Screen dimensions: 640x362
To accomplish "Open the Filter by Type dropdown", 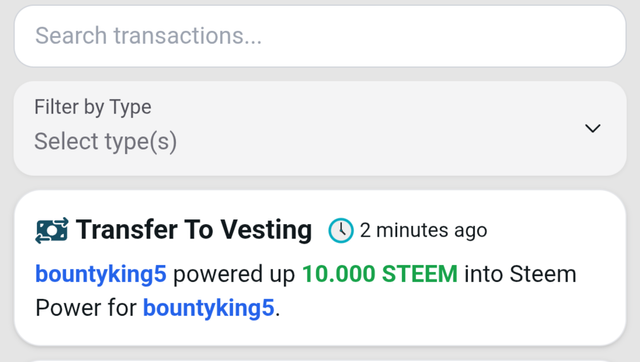I will tap(320, 129).
